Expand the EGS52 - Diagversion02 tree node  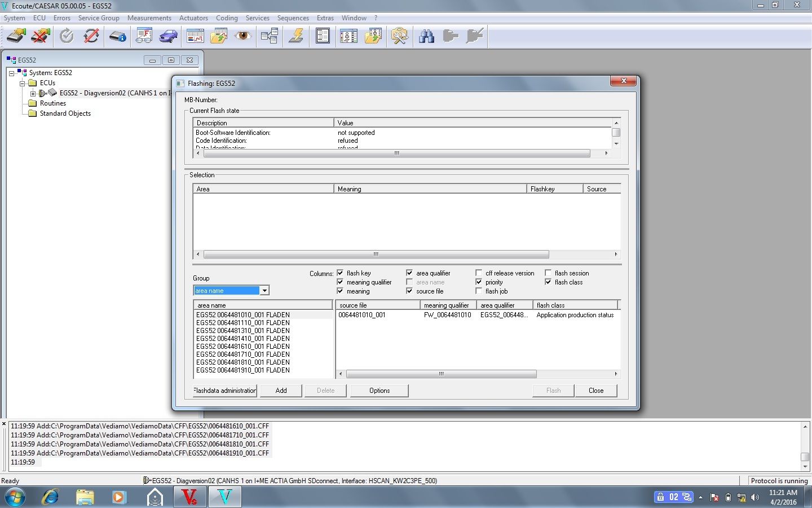coord(33,93)
